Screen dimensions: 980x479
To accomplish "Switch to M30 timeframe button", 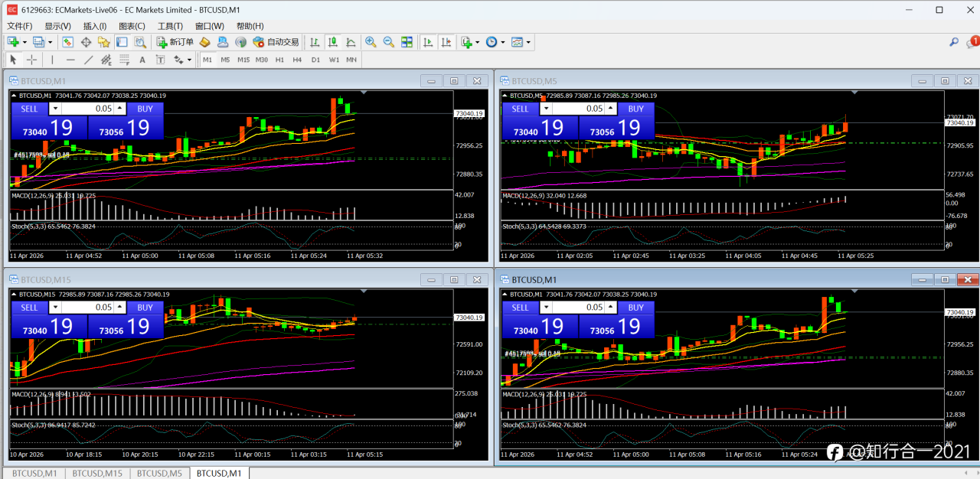I will tap(262, 60).
